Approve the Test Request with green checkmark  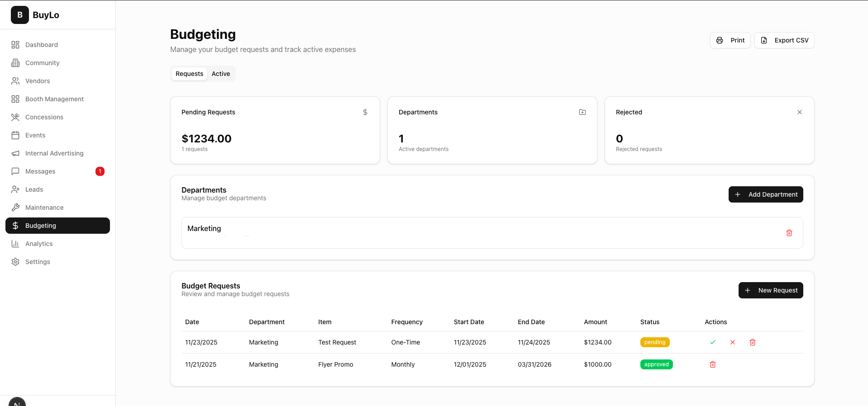coord(713,342)
